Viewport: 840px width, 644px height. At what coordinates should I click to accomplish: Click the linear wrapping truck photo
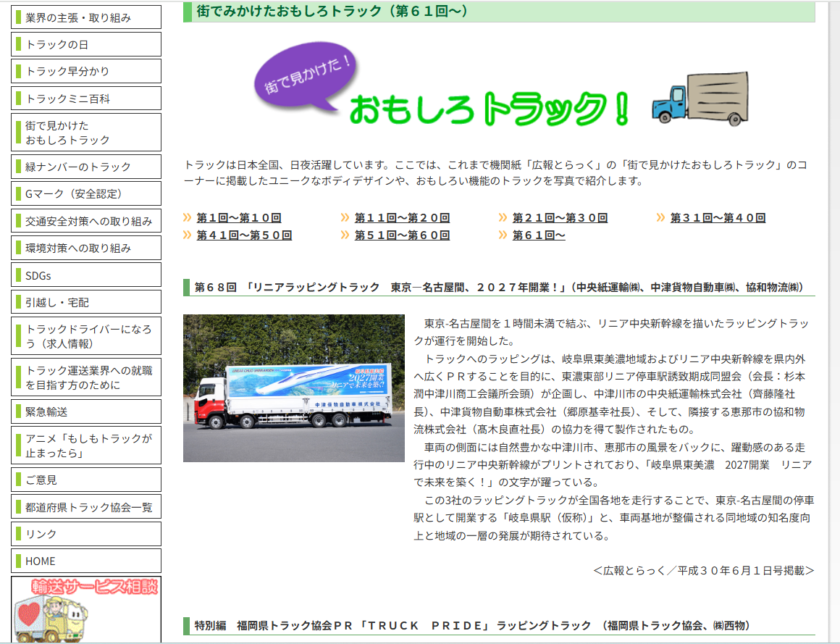[x=294, y=388]
